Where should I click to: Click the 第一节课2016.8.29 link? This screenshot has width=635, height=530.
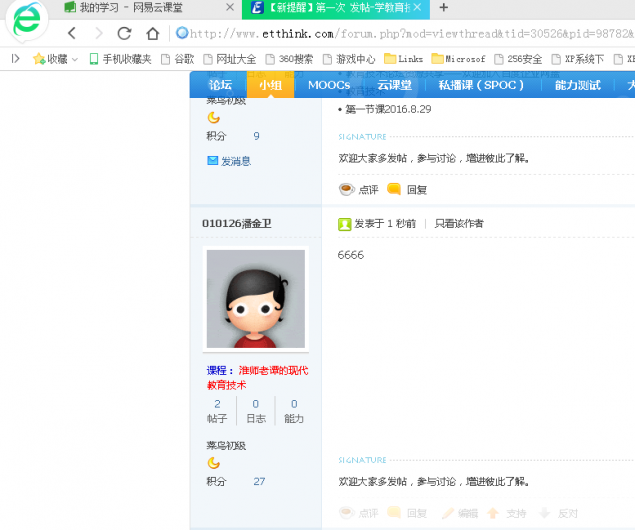(x=388, y=109)
